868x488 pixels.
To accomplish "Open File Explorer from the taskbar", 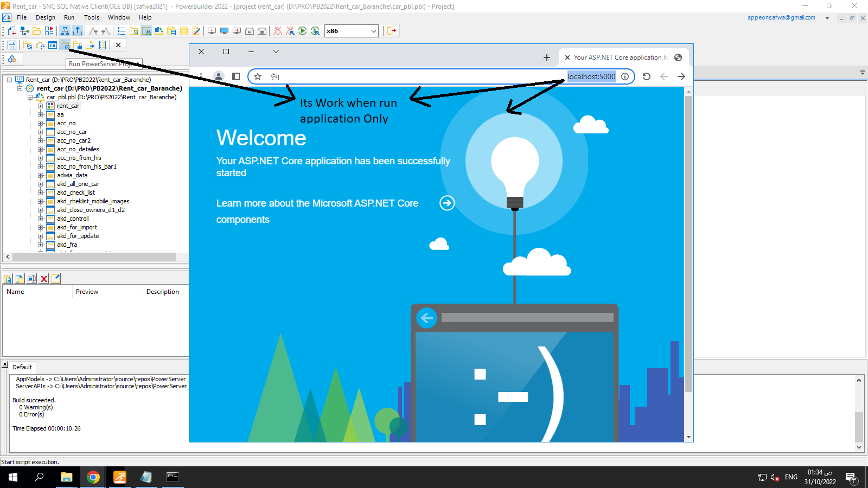I will (66, 477).
